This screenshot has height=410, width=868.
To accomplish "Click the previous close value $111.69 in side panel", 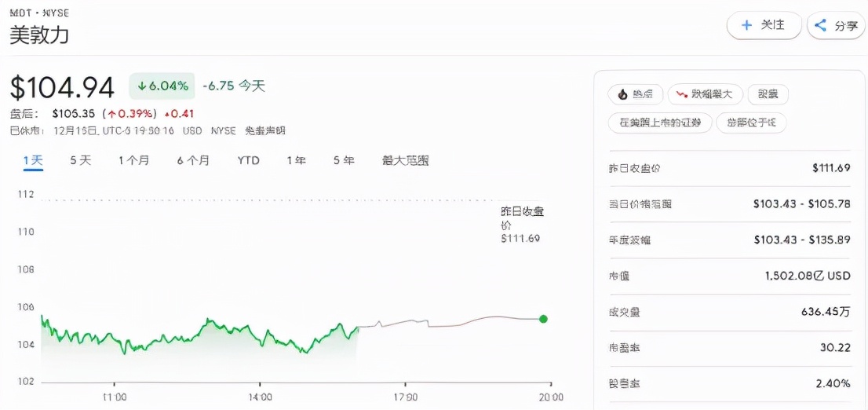I will [x=831, y=168].
